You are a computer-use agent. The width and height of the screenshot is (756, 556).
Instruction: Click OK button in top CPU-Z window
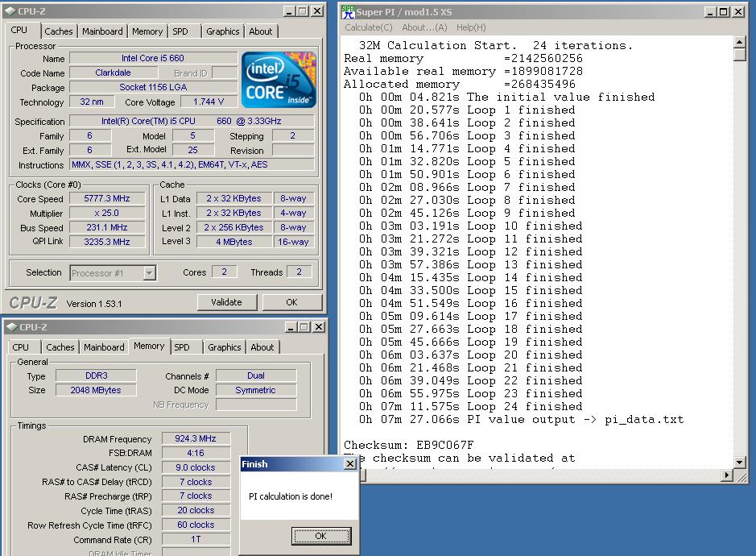click(291, 302)
